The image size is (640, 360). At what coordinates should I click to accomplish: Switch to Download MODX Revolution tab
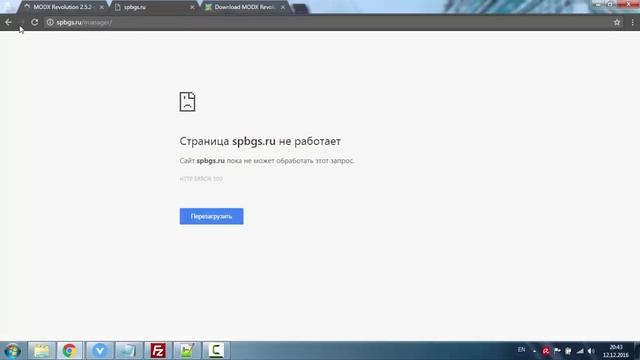point(244,7)
